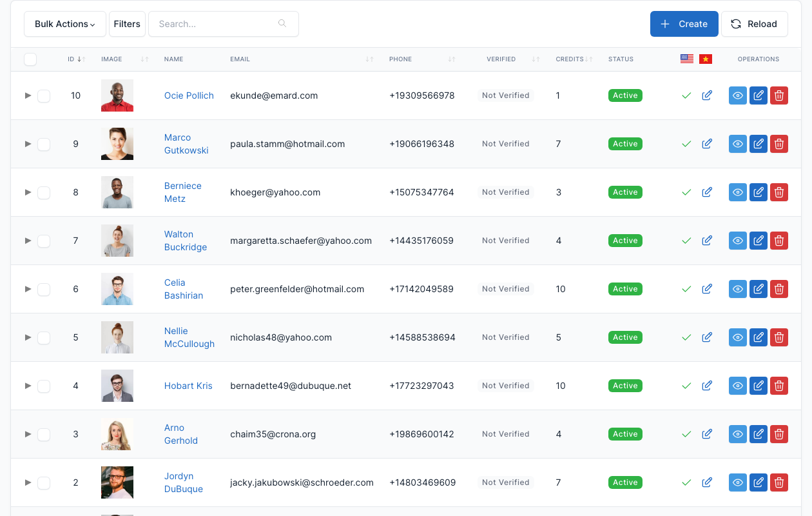Delete Marco Gutkowski's record
812x516 pixels.
(x=779, y=144)
